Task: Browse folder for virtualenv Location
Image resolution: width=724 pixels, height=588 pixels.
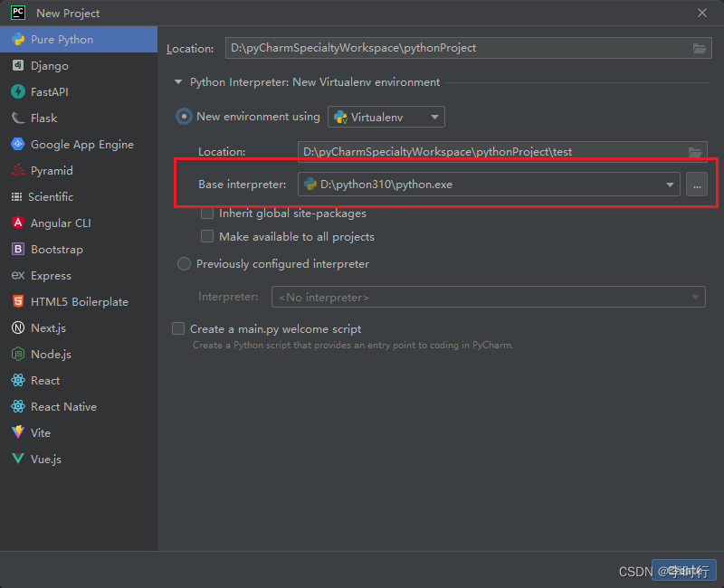Action: click(695, 152)
